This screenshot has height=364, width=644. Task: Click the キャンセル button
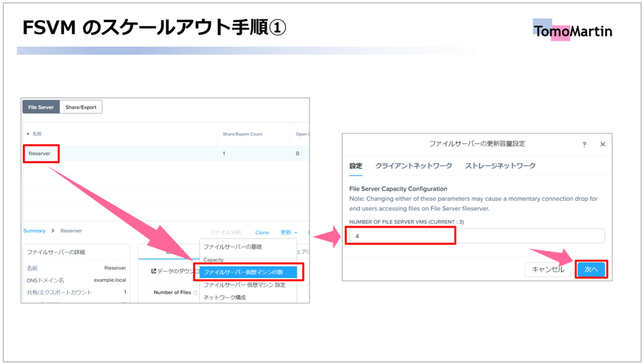coord(548,270)
